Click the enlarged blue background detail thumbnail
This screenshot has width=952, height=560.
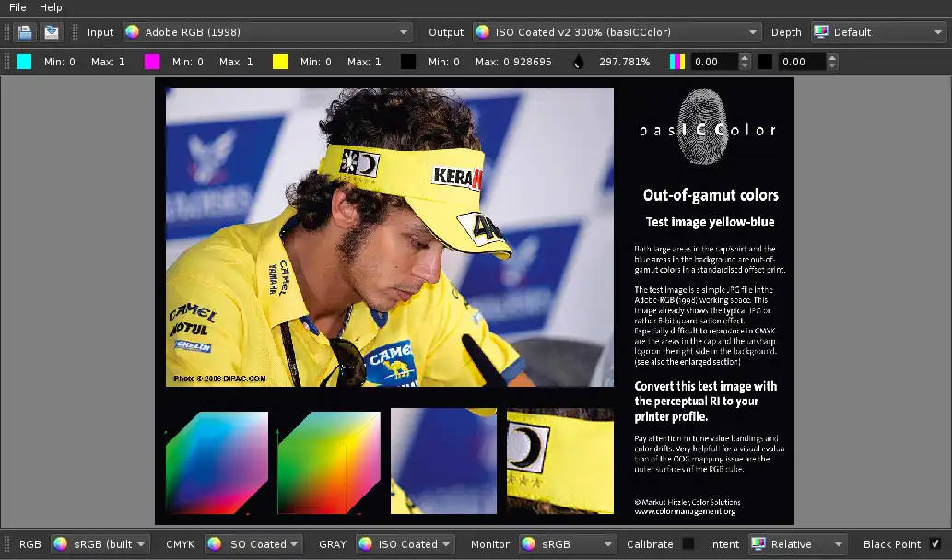point(443,461)
